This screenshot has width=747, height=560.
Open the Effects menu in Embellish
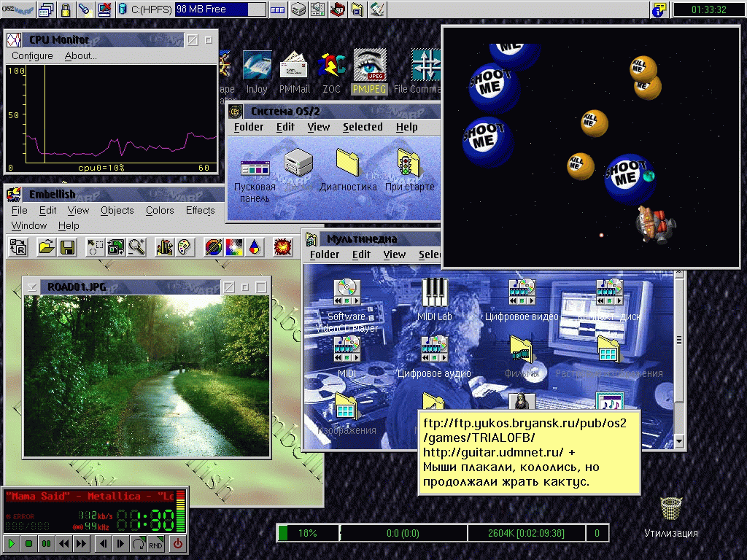click(201, 211)
